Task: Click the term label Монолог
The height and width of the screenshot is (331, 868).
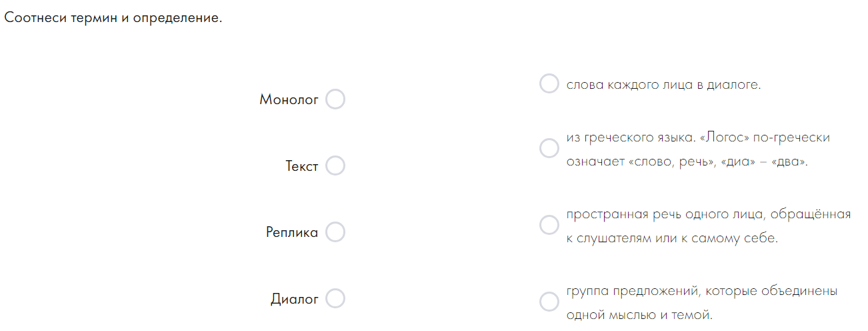Action: [x=289, y=100]
